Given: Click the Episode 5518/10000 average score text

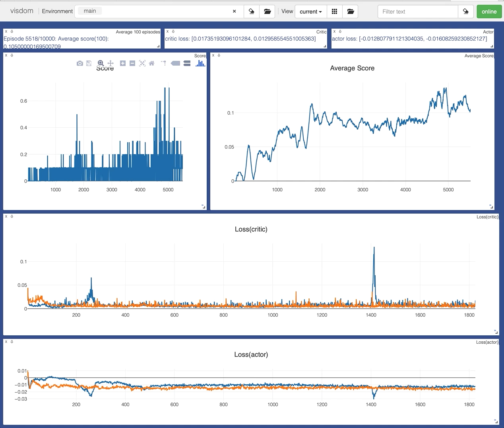Looking at the screenshot, I should coord(56,43).
